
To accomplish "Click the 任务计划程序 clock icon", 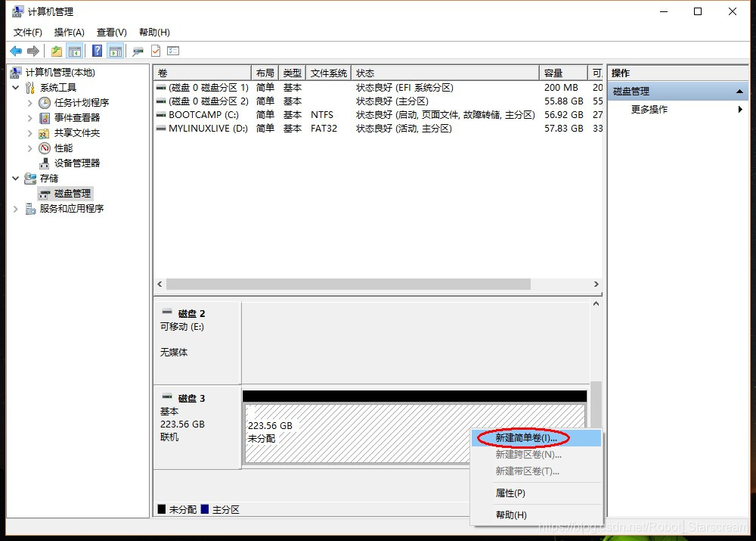I will 45,103.
